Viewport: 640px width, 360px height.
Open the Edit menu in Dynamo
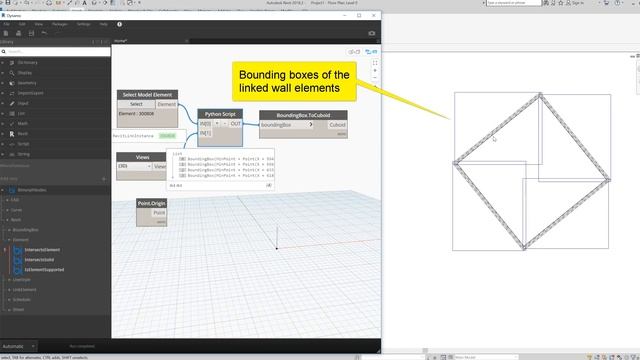[22, 24]
